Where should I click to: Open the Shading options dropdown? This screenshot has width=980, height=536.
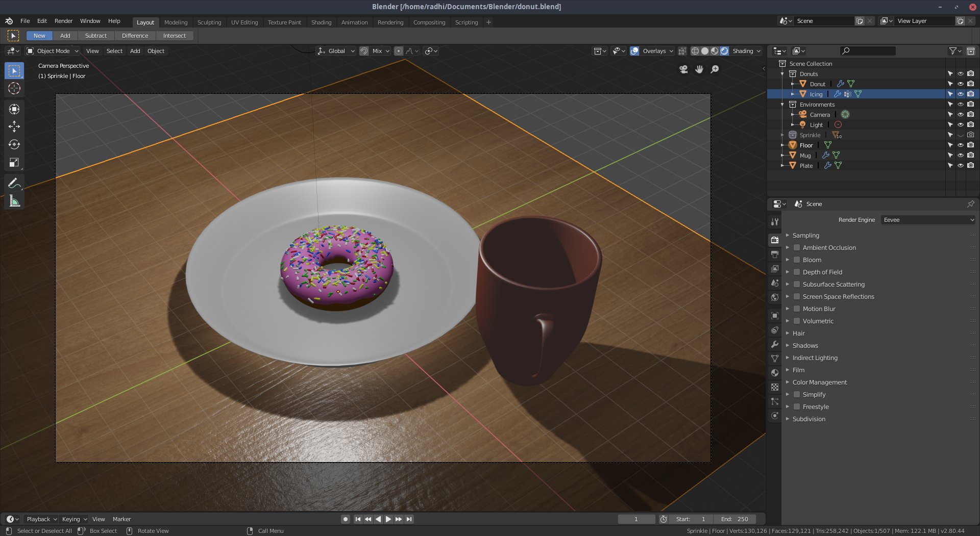point(747,51)
